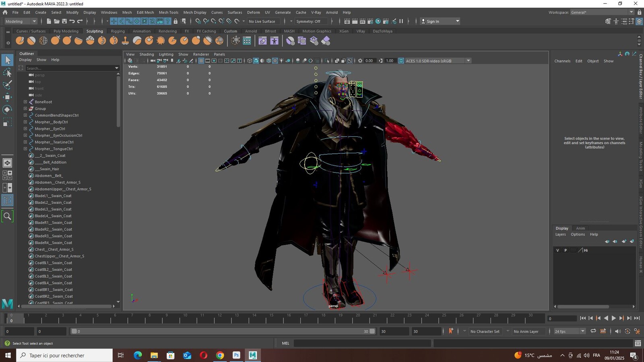
Task: Click the Save Scene icon
Action: [x=64, y=21]
